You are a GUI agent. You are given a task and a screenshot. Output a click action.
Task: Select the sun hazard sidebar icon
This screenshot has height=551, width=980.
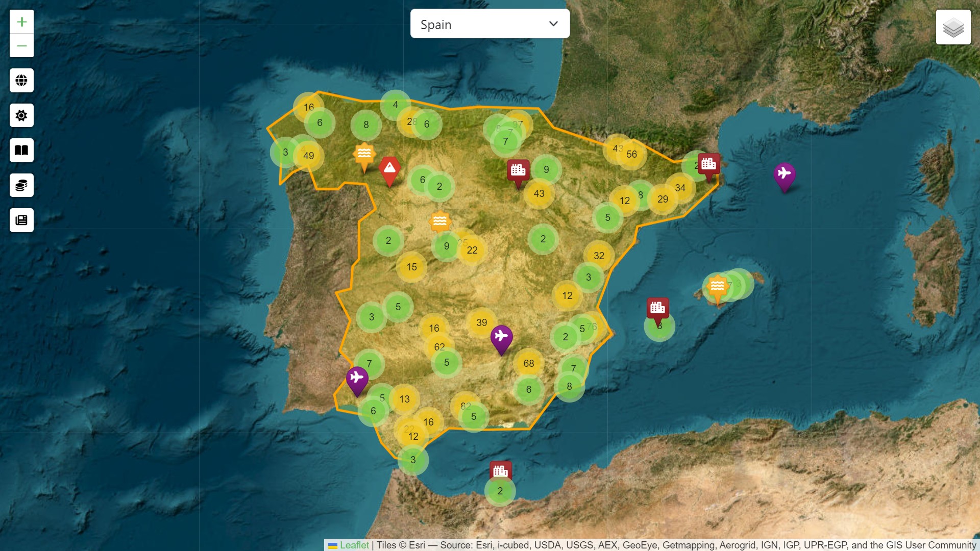click(21, 115)
